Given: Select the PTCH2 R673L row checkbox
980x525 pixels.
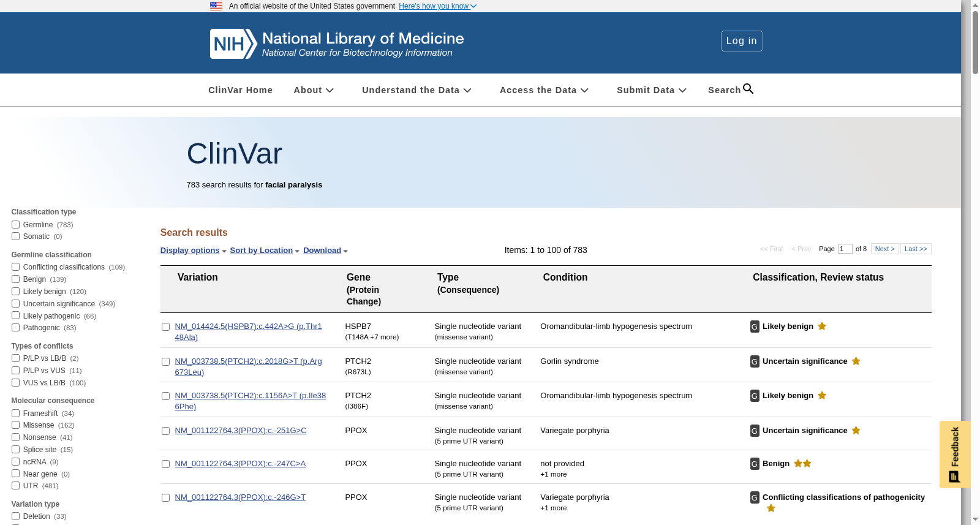Looking at the screenshot, I should (165, 362).
